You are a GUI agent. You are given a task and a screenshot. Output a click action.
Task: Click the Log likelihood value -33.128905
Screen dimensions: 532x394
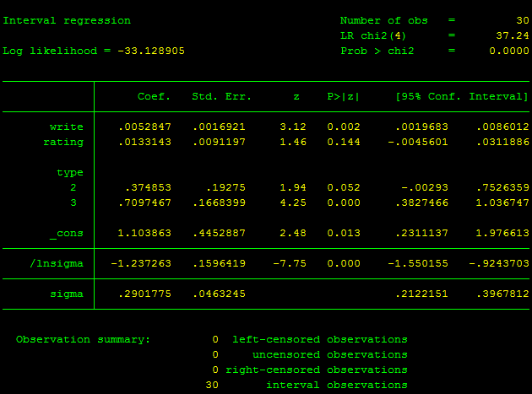point(151,51)
